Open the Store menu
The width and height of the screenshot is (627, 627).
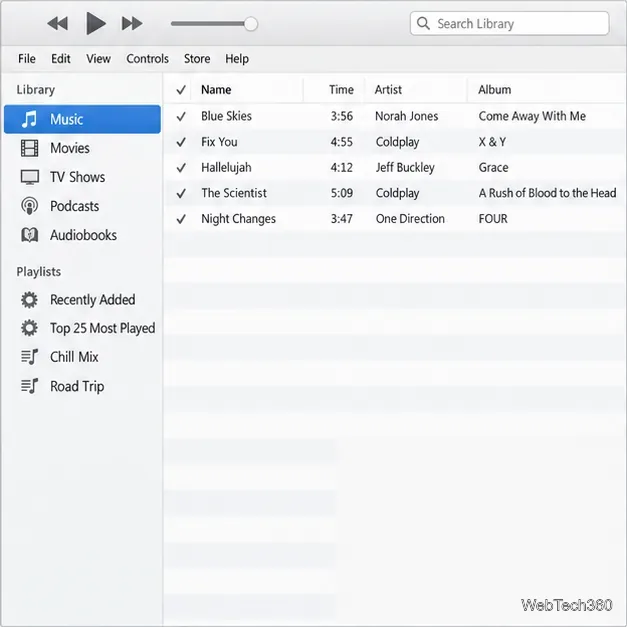pyautogui.click(x=197, y=59)
